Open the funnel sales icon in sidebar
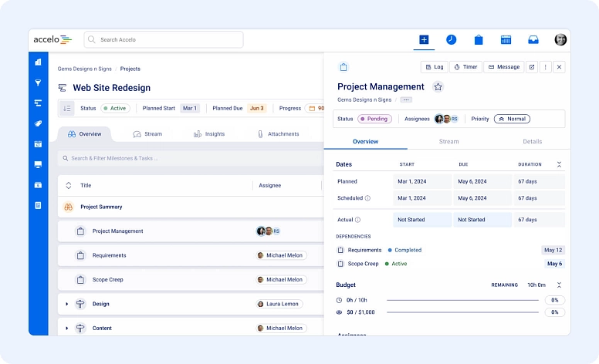Screen dimensions: 599x364 pyautogui.click(x=38, y=83)
